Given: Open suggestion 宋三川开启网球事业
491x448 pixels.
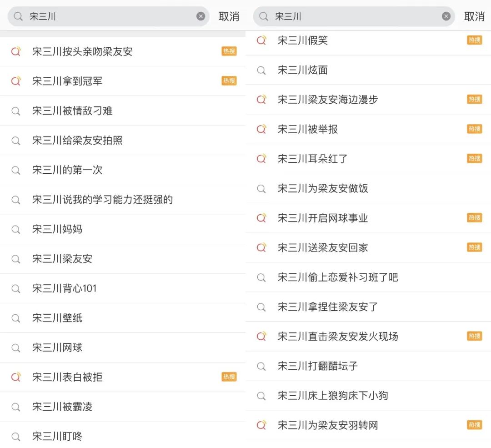Looking at the screenshot, I should pyautogui.click(x=323, y=218).
